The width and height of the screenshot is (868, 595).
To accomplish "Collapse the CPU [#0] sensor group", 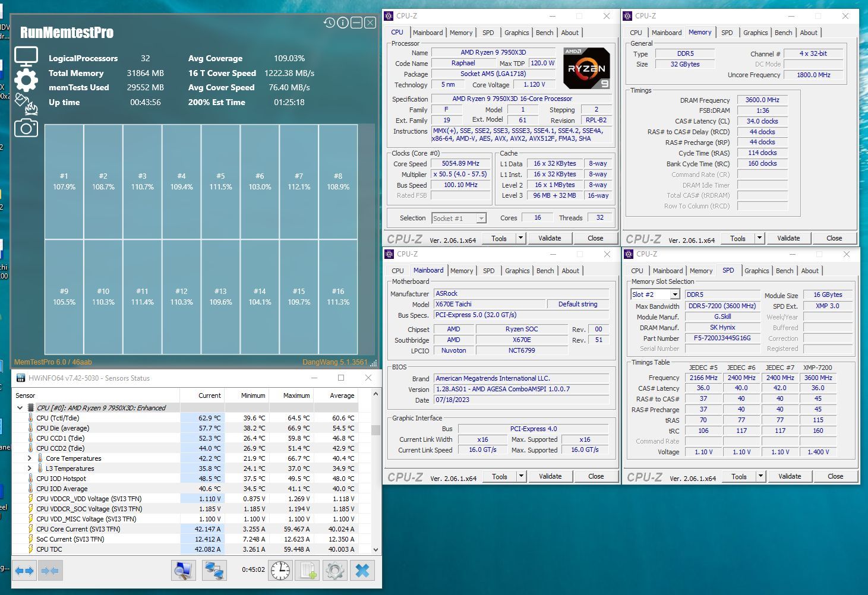I will 20,408.
